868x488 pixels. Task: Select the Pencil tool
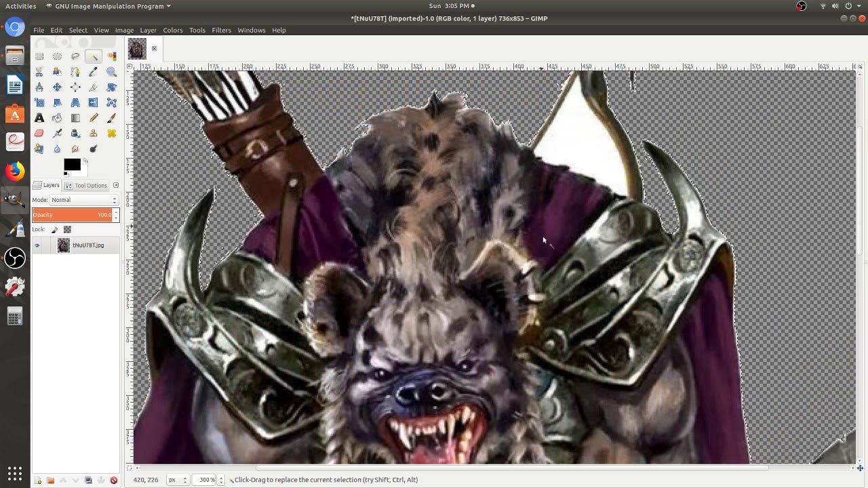(x=94, y=119)
